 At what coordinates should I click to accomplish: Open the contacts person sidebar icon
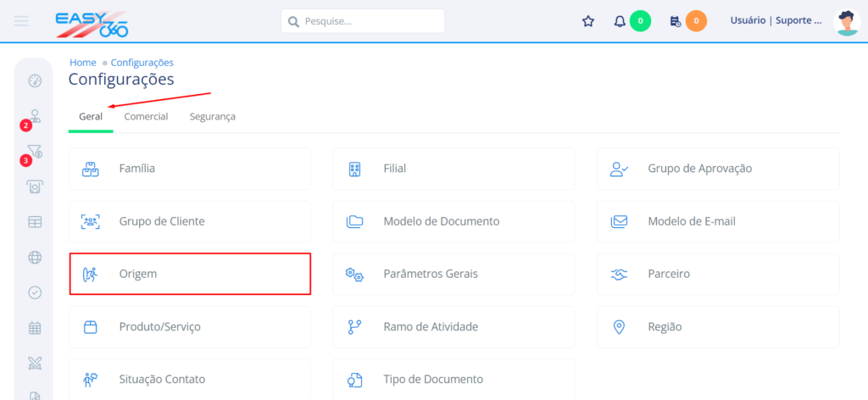point(36,115)
